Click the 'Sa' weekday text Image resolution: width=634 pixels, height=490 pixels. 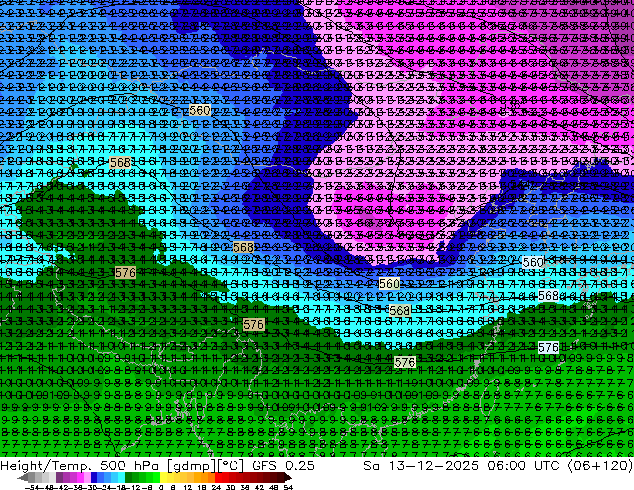pos(371,466)
